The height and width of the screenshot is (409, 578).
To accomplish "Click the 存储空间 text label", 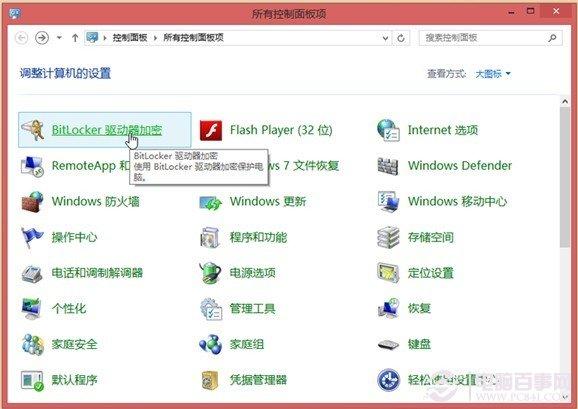I will pos(431,237).
